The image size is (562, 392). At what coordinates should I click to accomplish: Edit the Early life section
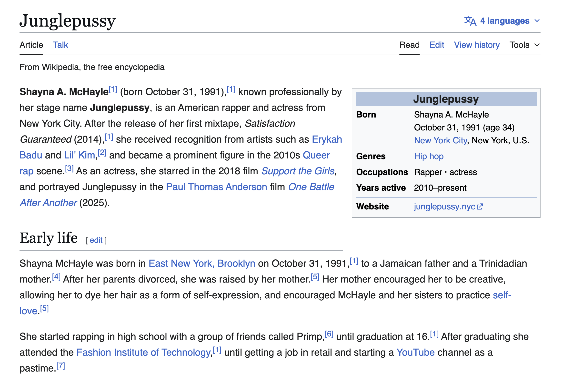(96, 240)
